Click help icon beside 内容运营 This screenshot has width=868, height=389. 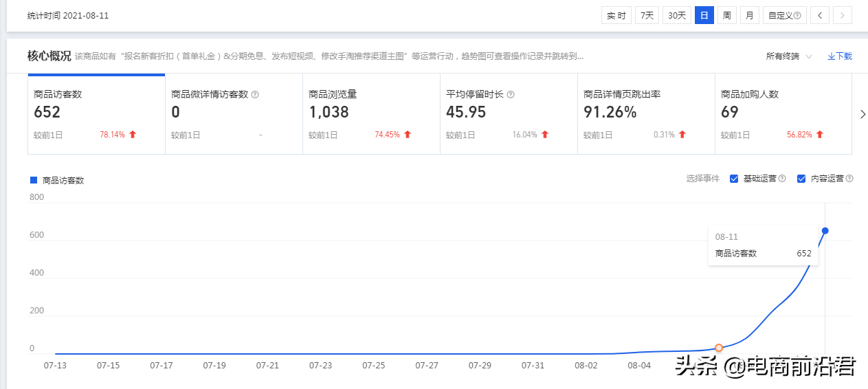point(849,179)
